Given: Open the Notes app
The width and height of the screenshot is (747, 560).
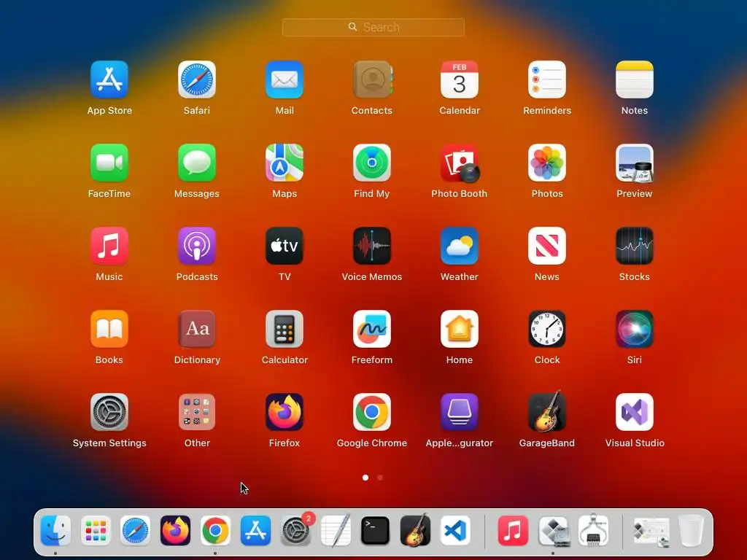Looking at the screenshot, I should [x=635, y=79].
